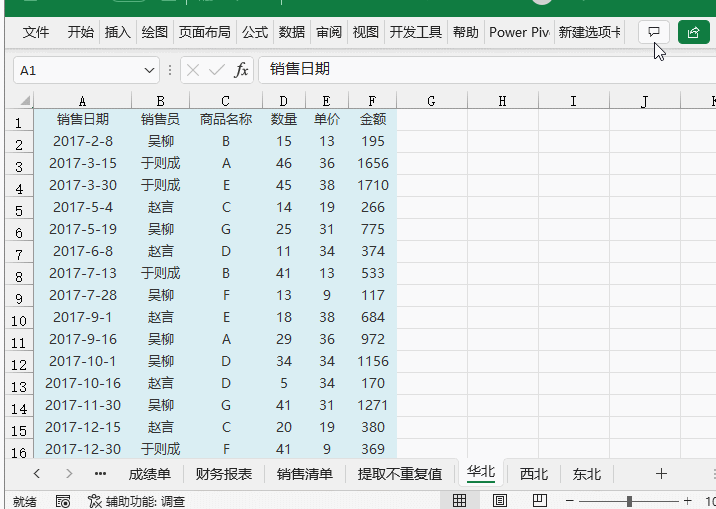Select the 华北 sheet tab
Screen dimensions: 716x509
click(481, 472)
